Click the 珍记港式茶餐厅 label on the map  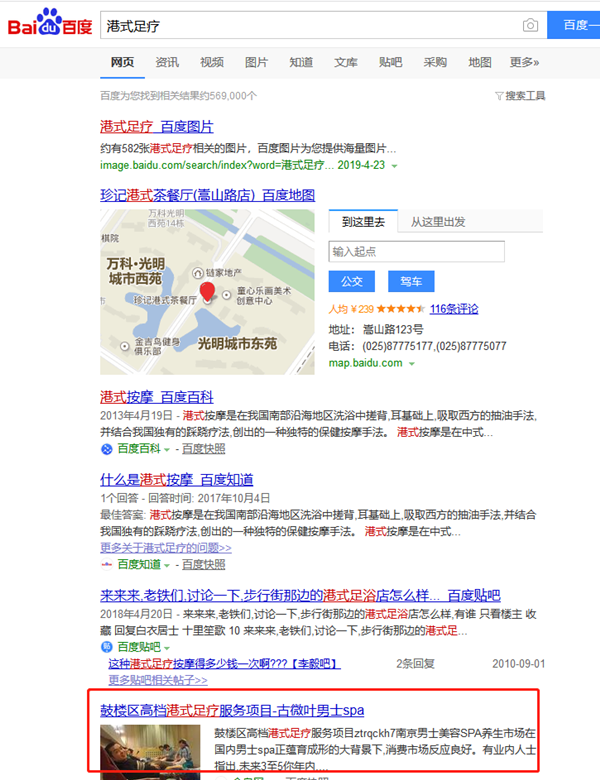pyautogui.click(x=165, y=300)
